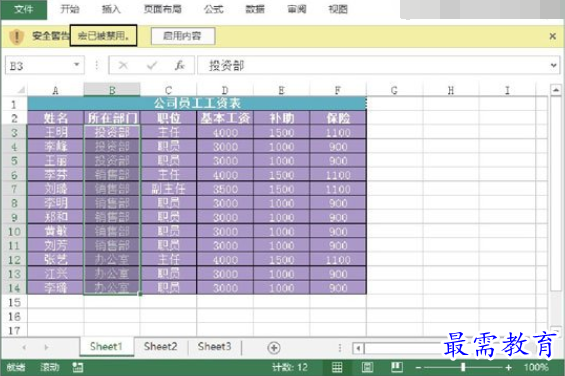Click the 张艺 name cell

coord(55,260)
